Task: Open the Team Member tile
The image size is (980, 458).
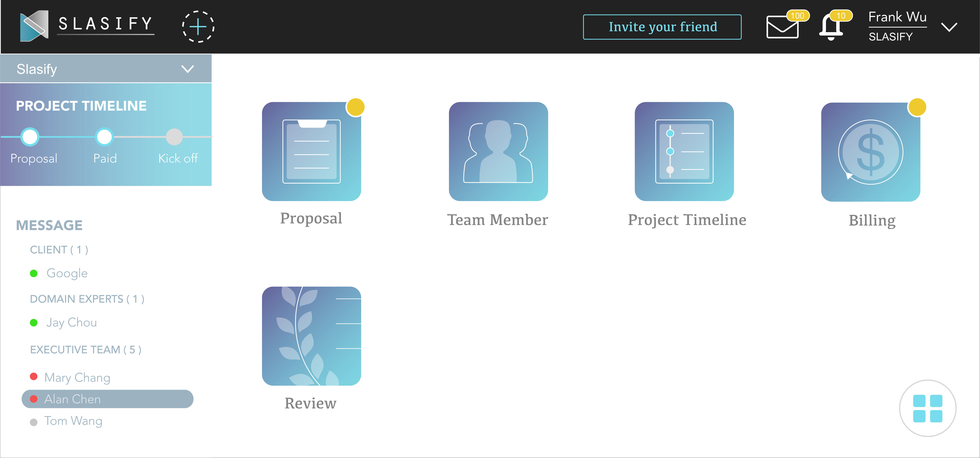Action: [x=498, y=151]
